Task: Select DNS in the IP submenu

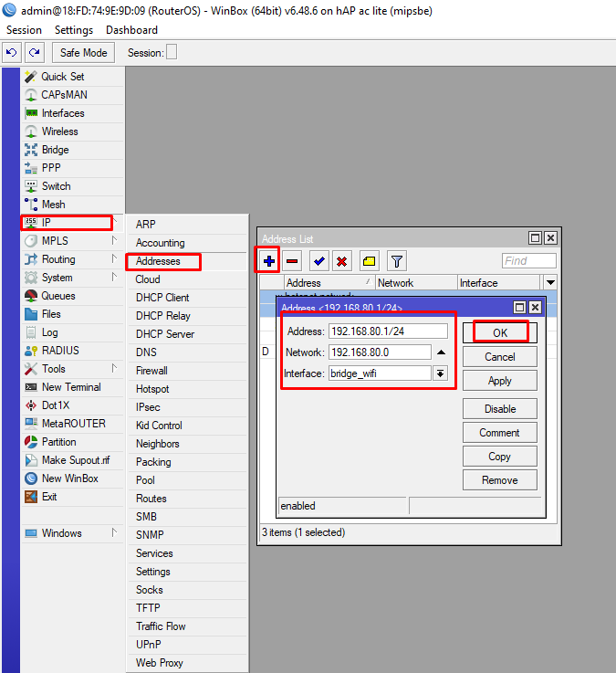Action: (187, 352)
